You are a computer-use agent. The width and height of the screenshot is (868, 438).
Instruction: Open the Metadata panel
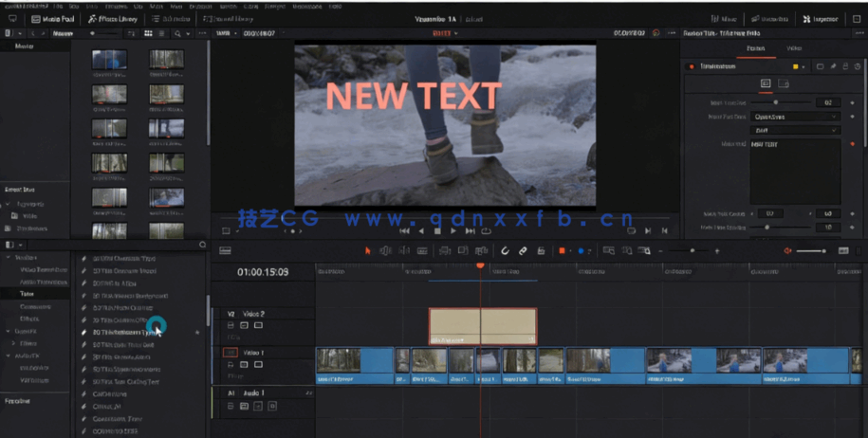pyautogui.click(x=769, y=19)
